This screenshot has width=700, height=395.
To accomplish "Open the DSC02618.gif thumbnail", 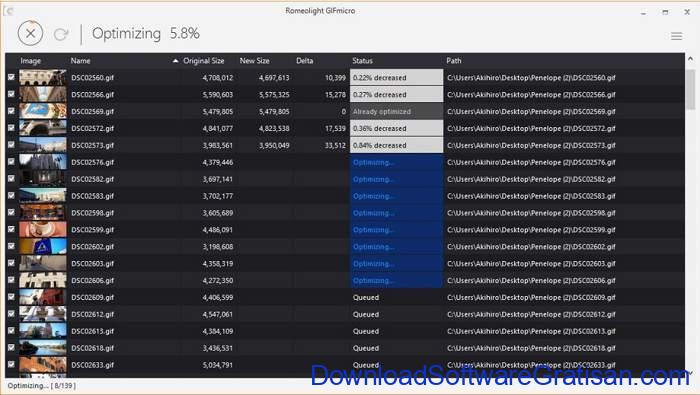I will pos(42,348).
